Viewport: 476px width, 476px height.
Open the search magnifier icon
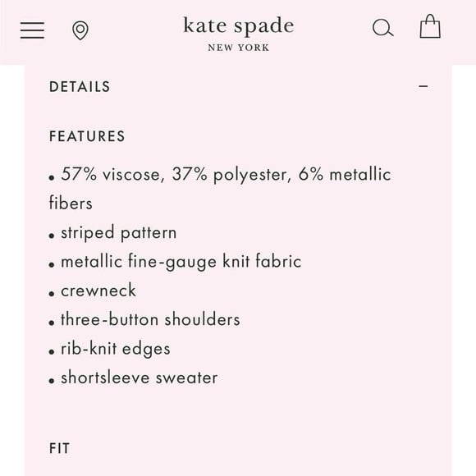(x=382, y=28)
